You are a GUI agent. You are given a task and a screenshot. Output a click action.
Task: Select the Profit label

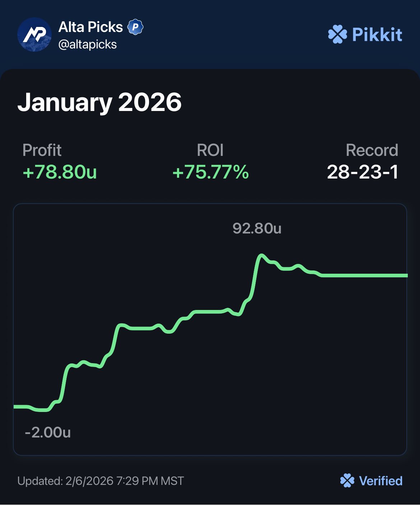coord(42,150)
